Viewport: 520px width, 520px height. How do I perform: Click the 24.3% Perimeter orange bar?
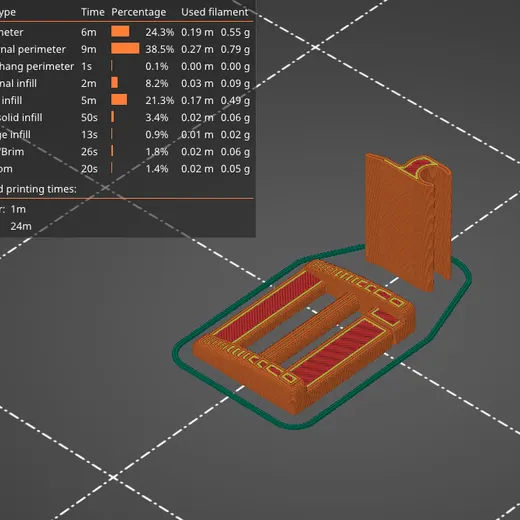(x=120, y=32)
